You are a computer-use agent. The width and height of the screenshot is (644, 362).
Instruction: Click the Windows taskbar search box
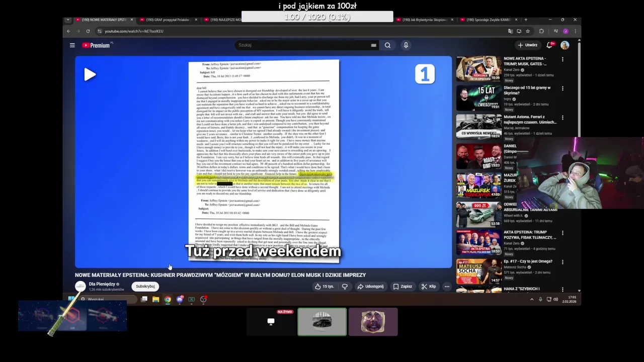(x=107, y=299)
